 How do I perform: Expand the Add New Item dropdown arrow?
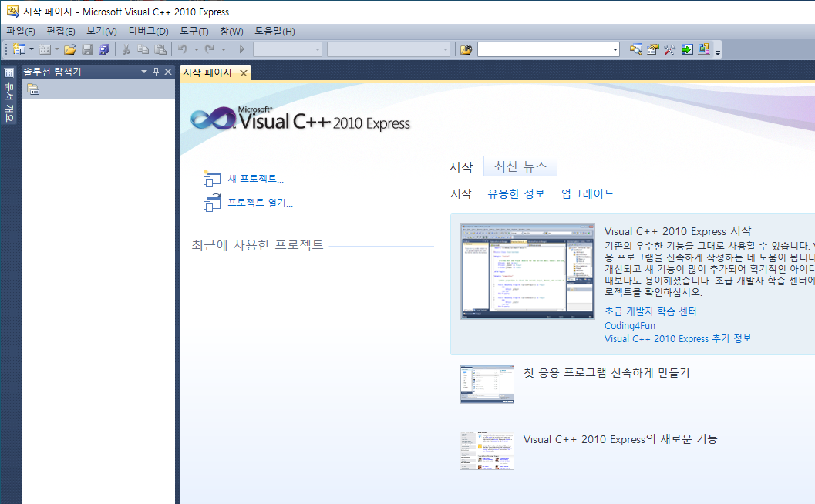tap(57, 49)
